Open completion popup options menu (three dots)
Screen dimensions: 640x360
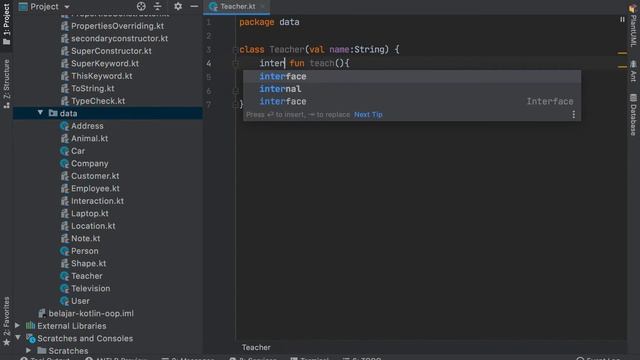tap(573, 115)
